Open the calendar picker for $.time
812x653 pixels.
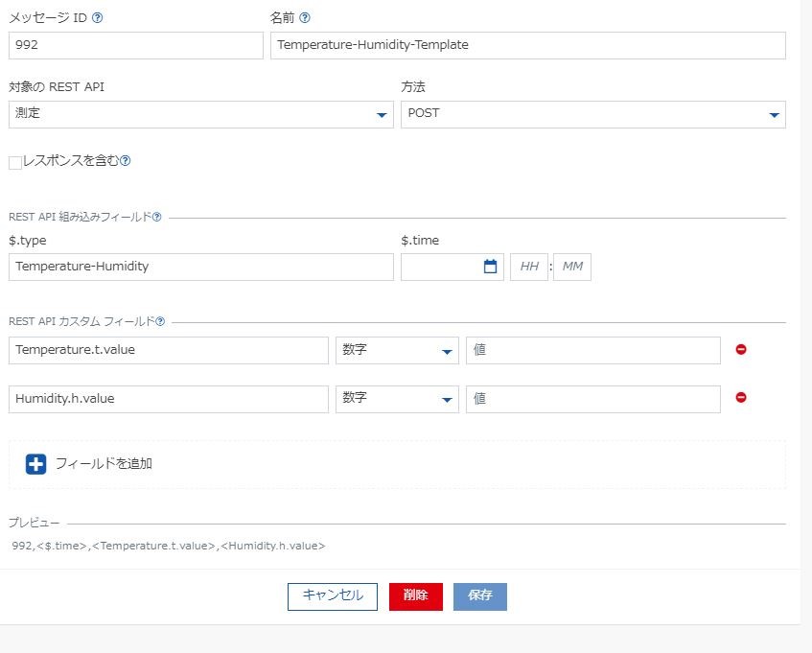point(490,267)
